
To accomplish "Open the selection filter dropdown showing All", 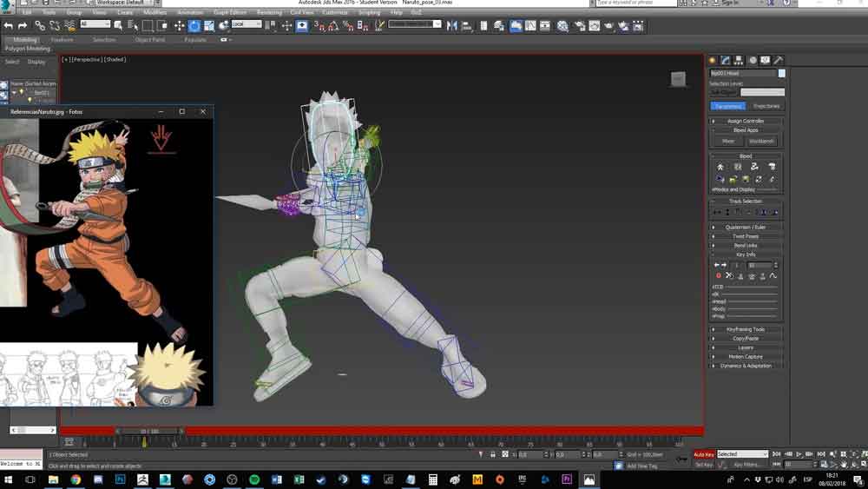I will [95, 24].
